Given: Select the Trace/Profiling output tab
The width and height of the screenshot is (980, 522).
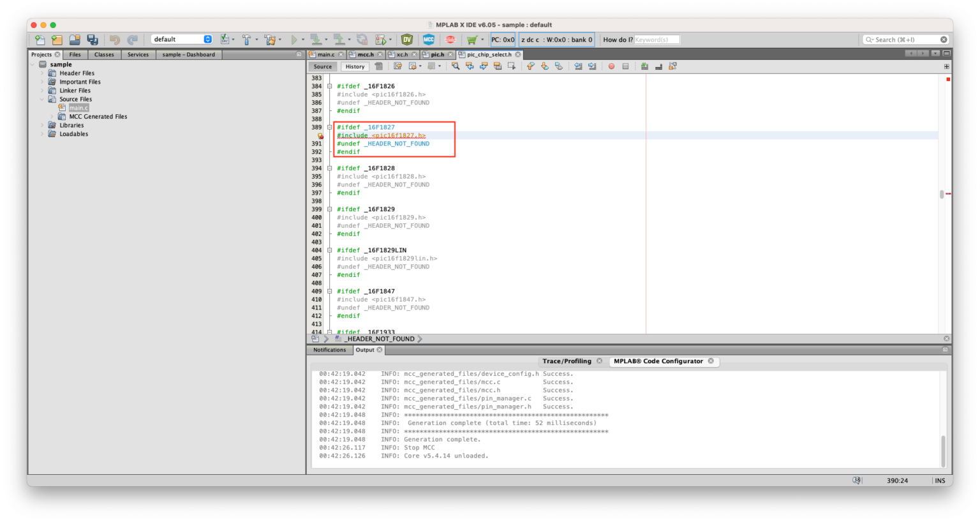Looking at the screenshot, I should [x=567, y=361].
